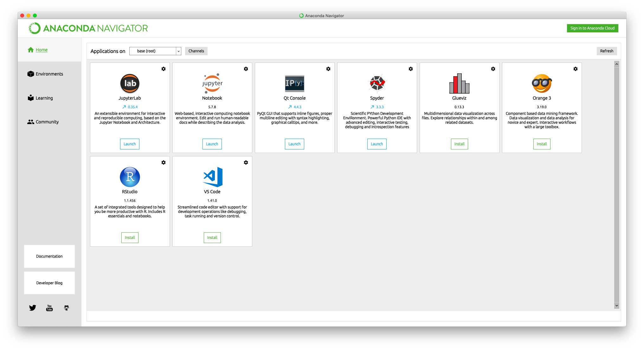Screen dimensions: 644x350
Task: Launch the Spyder application
Action: 377,144
